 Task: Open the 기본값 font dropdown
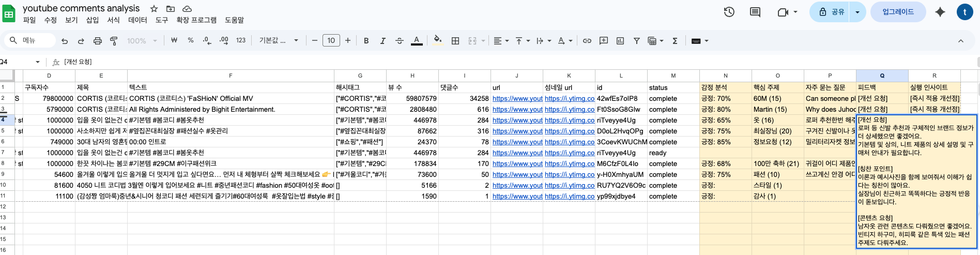[279, 40]
